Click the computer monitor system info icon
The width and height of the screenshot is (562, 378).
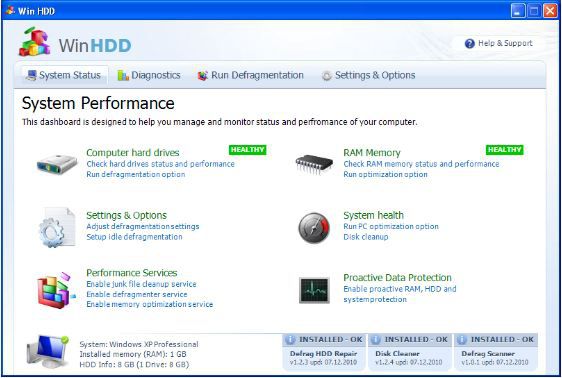(48, 351)
